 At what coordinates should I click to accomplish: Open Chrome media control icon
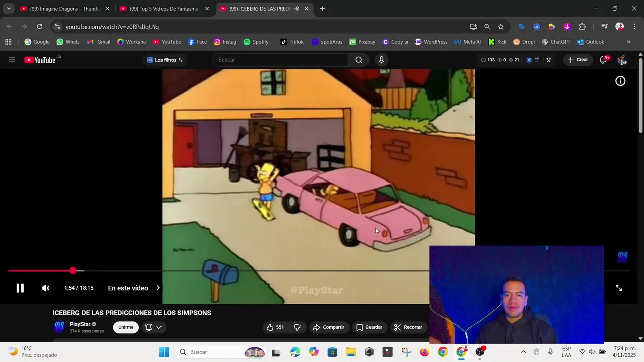pyautogui.click(x=605, y=27)
